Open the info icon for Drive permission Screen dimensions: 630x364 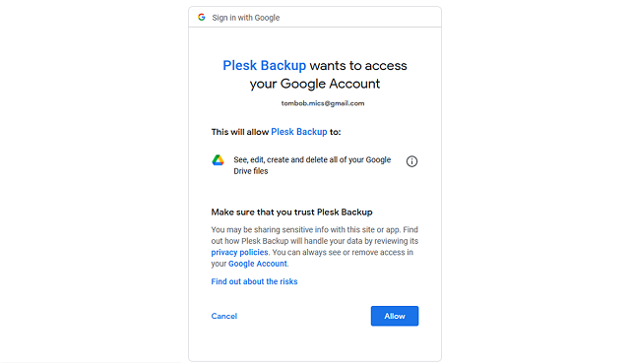[x=411, y=161]
